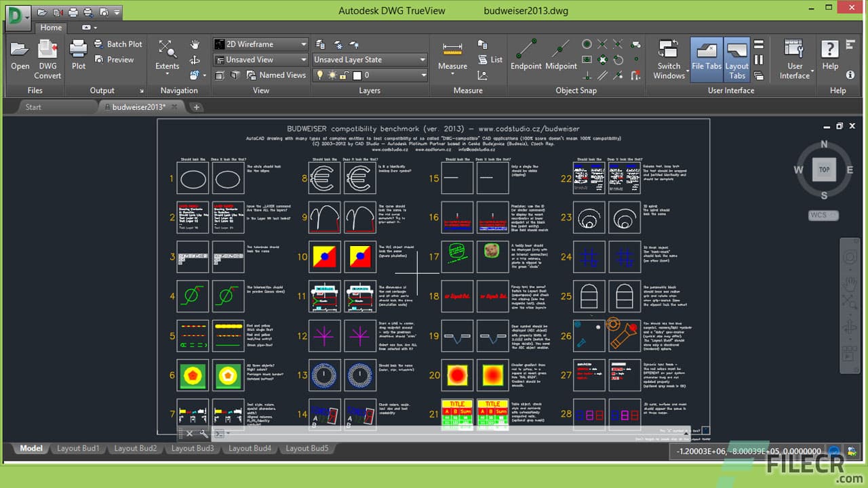Image resolution: width=868 pixels, height=488 pixels.
Task: Click the layer color swatch next to layer 0
Action: coord(357,75)
